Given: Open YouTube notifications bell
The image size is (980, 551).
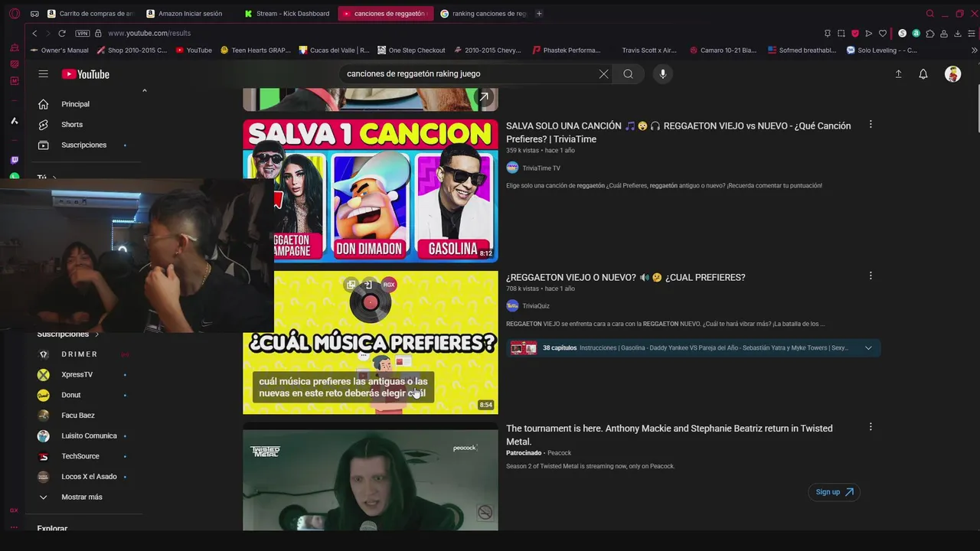Looking at the screenshot, I should (x=923, y=74).
